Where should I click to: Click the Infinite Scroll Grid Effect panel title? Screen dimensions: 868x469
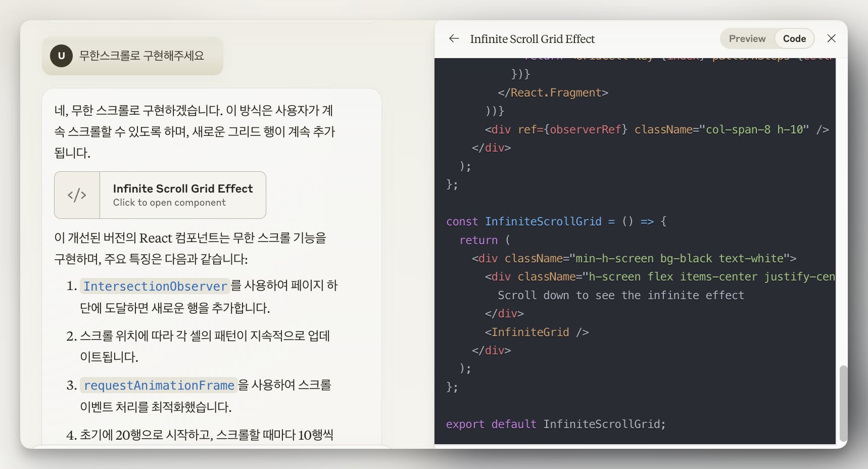tap(532, 39)
